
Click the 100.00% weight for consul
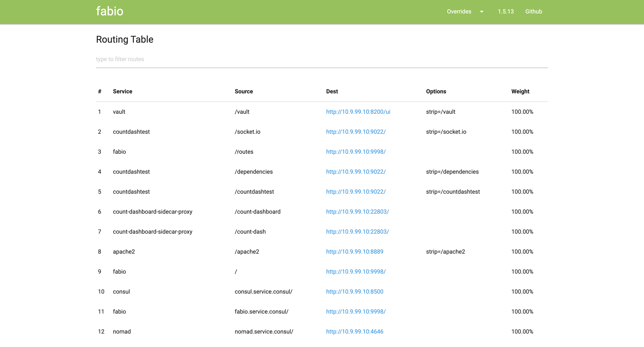tap(522, 292)
